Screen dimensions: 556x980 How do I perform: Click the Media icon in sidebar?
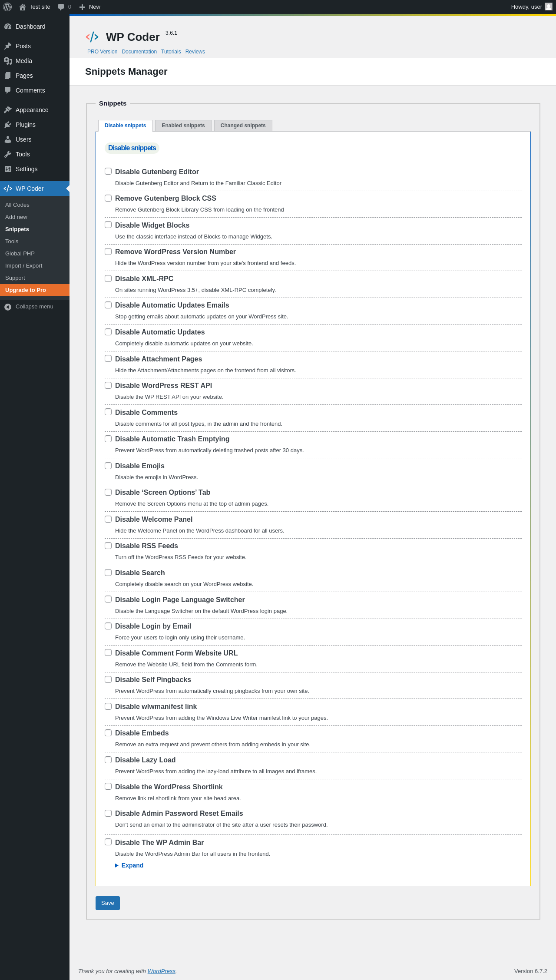tap(8, 61)
